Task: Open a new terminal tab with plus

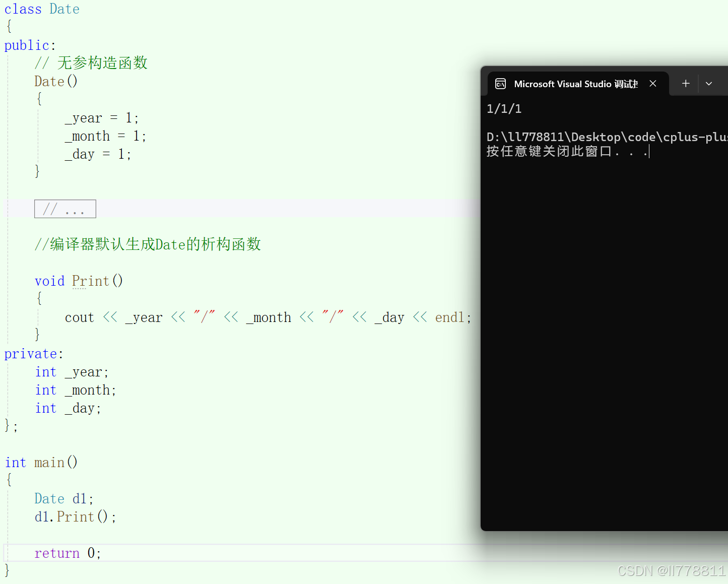Action: (x=686, y=84)
